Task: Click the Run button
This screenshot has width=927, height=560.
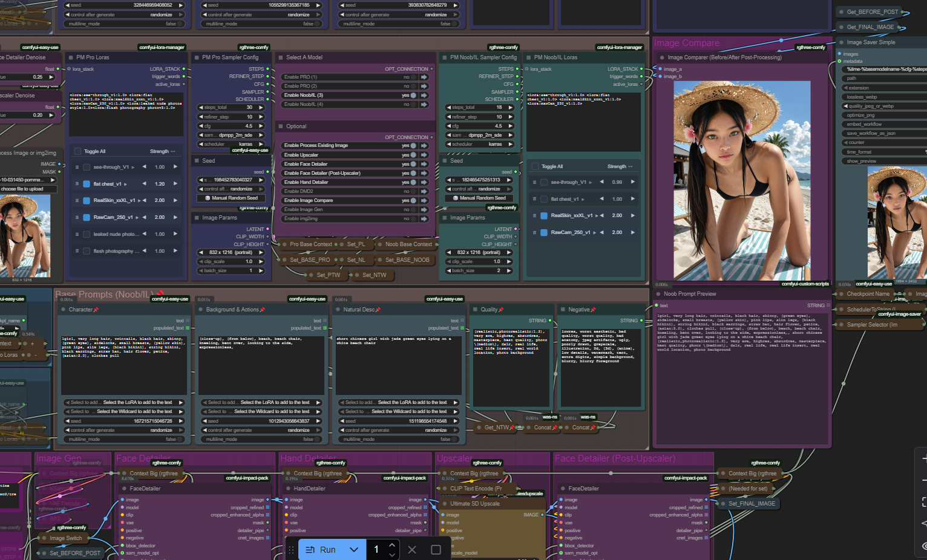Action: click(x=321, y=550)
